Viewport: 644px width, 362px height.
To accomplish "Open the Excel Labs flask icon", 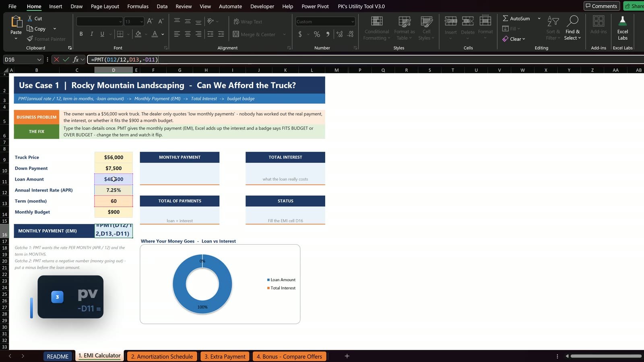I will click(622, 21).
